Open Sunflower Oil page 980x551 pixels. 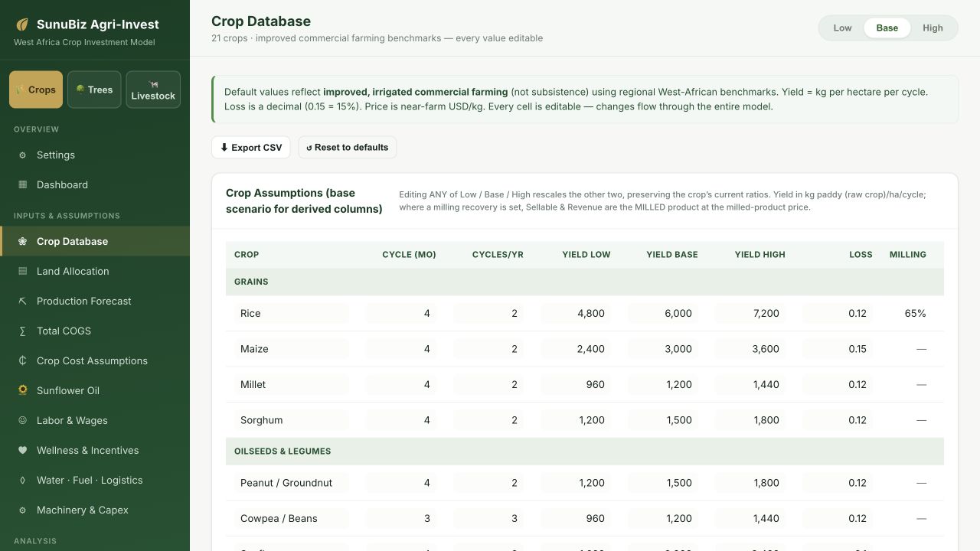tap(95, 391)
